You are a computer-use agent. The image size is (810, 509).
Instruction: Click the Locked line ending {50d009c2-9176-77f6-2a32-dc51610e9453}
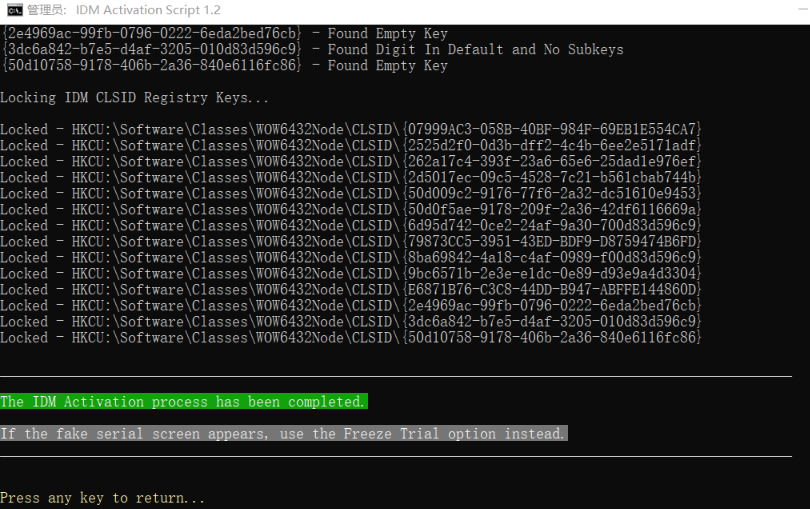coord(351,193)
